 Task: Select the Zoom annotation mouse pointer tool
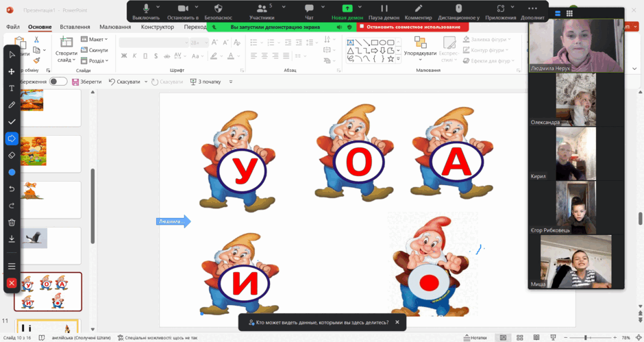pyautogui.click(x=12, y=55)
